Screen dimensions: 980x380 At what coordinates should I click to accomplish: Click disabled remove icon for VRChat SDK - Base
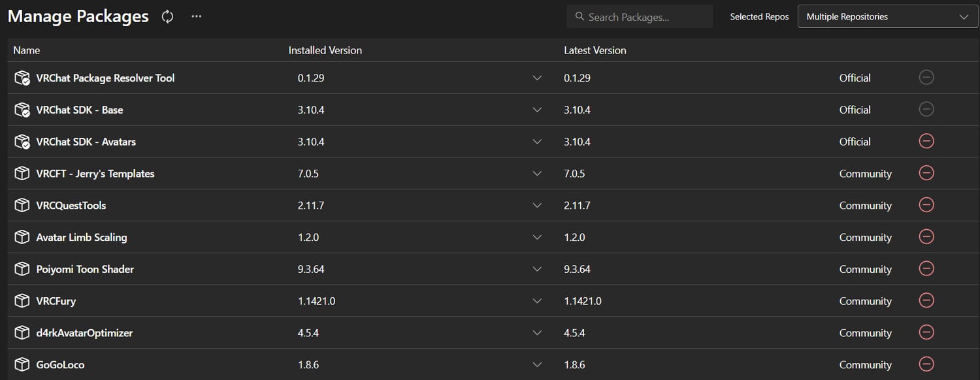tap(926, 109)
